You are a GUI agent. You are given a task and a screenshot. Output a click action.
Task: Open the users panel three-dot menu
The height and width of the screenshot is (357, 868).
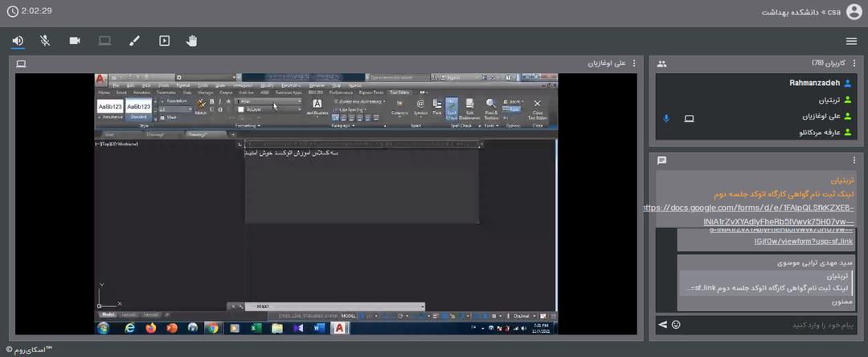coord(854,64)
